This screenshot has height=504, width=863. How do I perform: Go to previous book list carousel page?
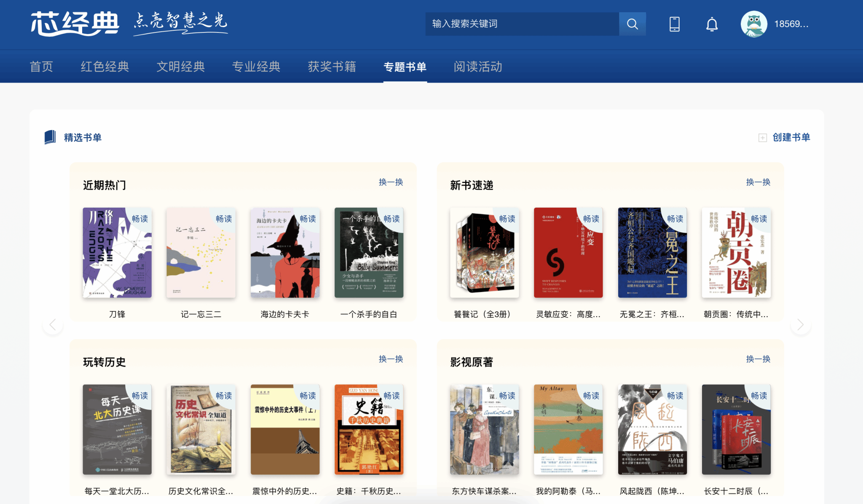click(53, 325)
